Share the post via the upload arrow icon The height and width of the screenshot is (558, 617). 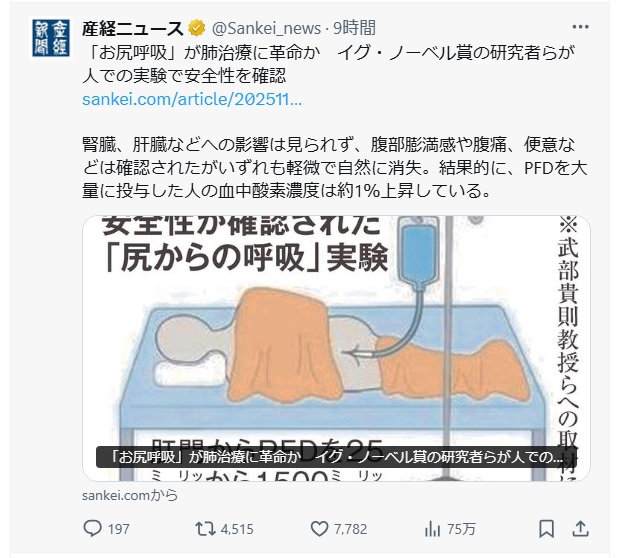point(580,528)
